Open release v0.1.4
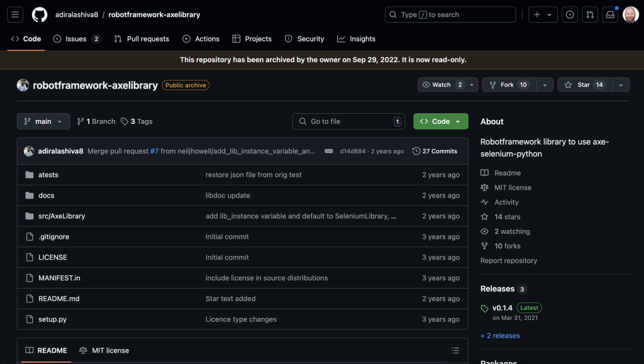644x364 pixels. (x=502, y=308)
